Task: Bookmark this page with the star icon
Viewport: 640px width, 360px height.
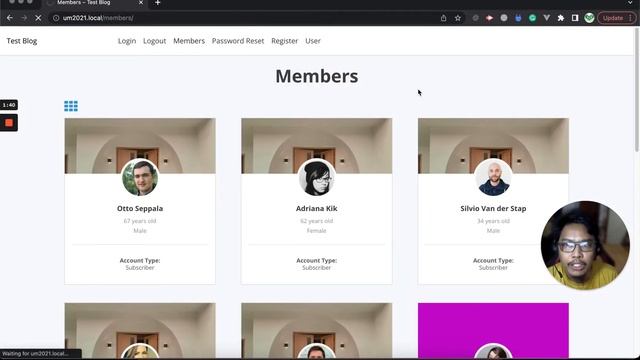Action: pyautogui.click(x=458, y=18)
